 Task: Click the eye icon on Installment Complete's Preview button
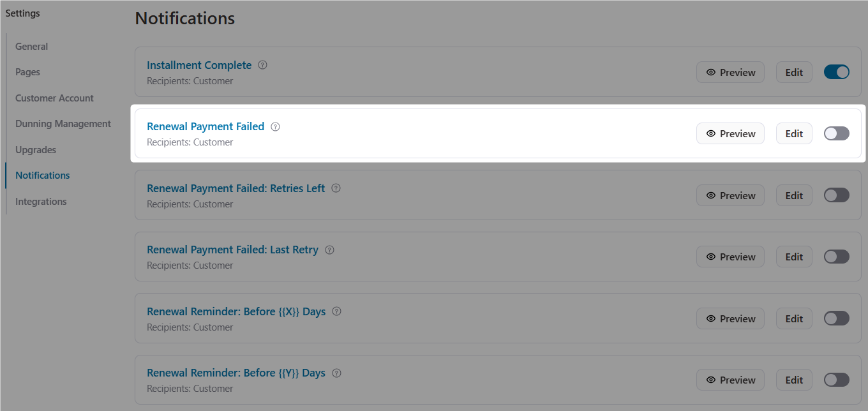pyautogui.click(x=710, y=72)
